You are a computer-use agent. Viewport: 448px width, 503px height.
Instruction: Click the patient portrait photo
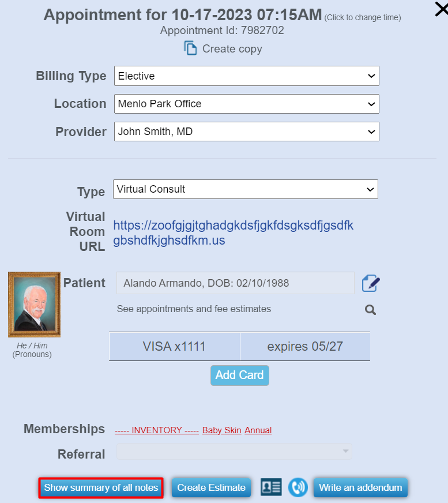(34, 305)
